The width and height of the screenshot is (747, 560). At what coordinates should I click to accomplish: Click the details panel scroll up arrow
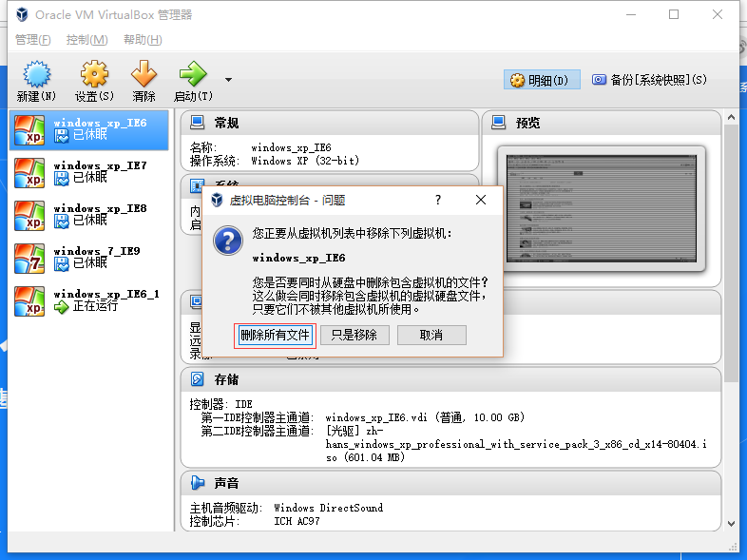pyautogui.click(x=731, y=117)
